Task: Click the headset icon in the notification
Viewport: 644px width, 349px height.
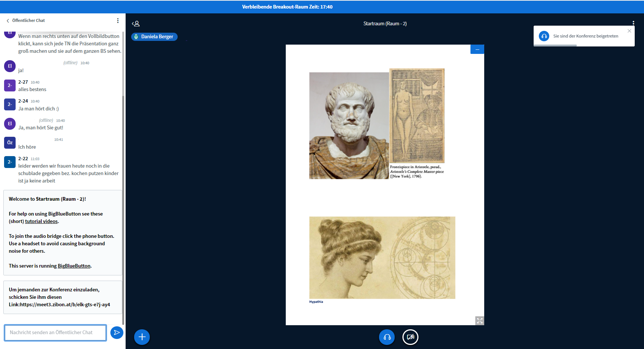Action: [x=544, y=36]
